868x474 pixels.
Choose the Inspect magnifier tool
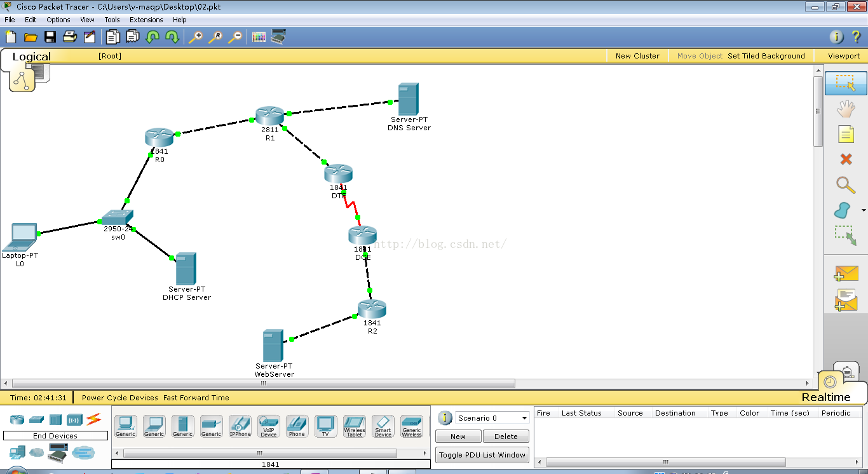846,185
